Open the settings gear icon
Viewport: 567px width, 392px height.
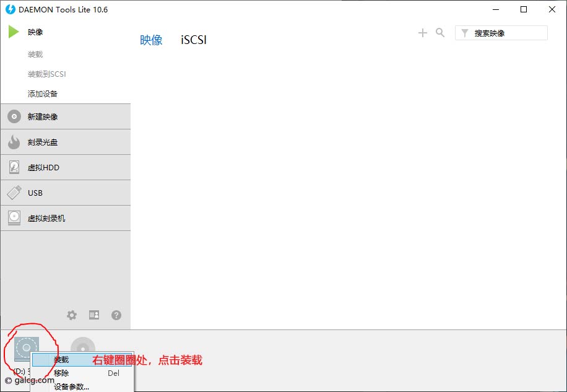tap(71, 315)
